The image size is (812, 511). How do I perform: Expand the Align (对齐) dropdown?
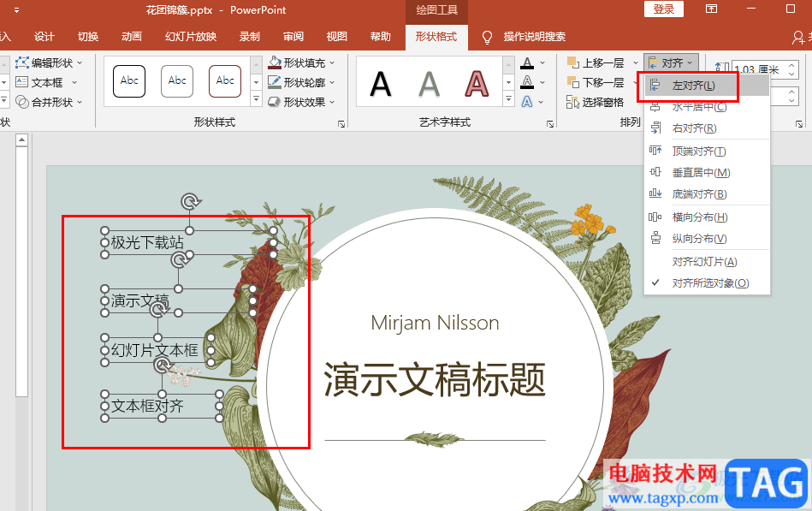click(671, 62)
